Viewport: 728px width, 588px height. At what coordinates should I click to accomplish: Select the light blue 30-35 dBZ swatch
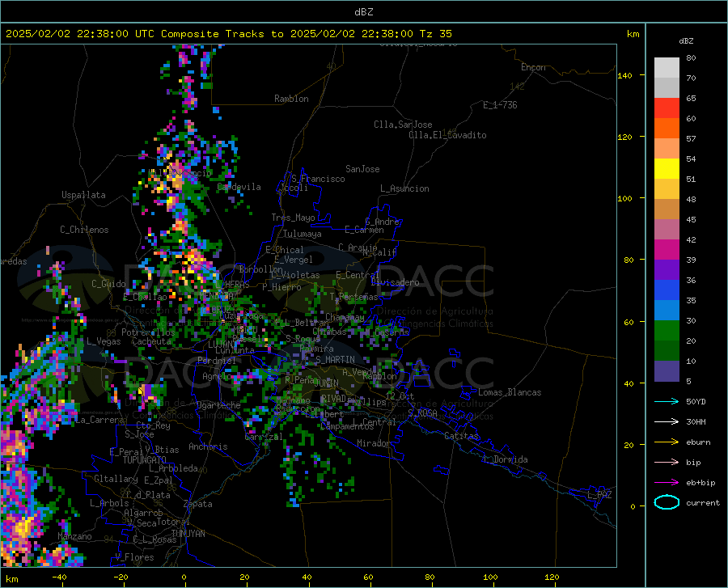coord(667,311)
